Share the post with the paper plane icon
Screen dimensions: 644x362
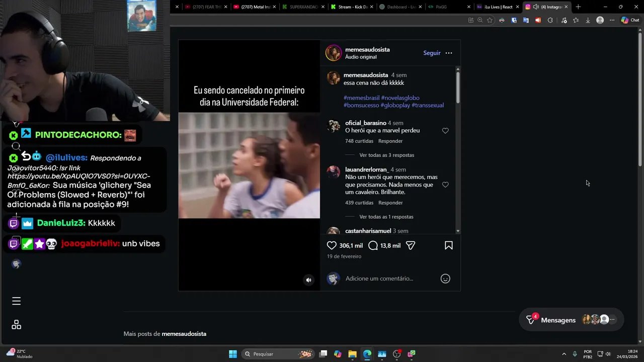click(411, 245)
